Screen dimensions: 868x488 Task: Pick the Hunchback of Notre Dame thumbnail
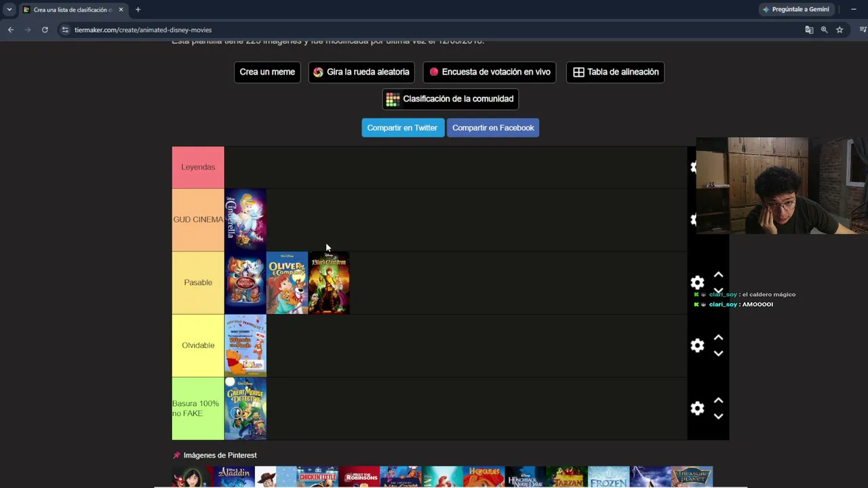526,476
